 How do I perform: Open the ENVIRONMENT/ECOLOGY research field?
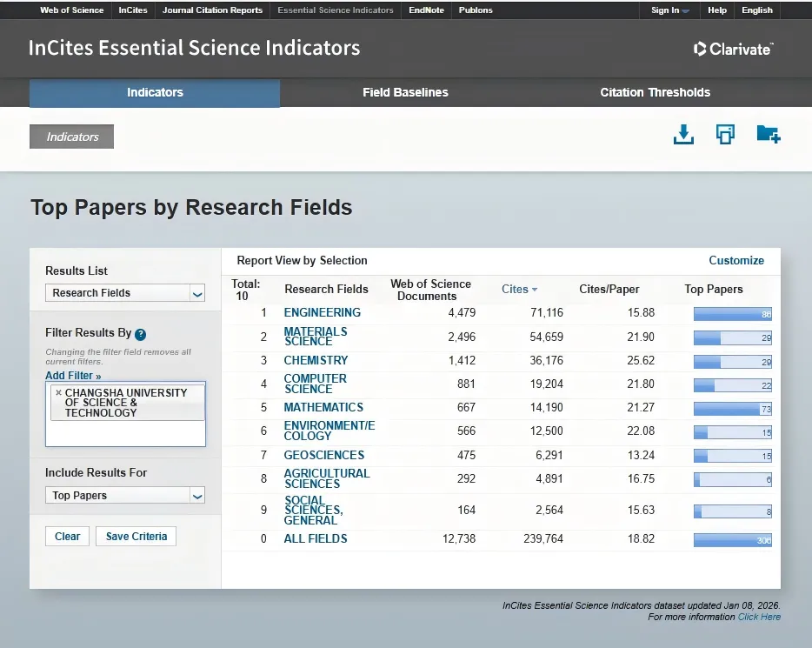[x=329, y=431]
